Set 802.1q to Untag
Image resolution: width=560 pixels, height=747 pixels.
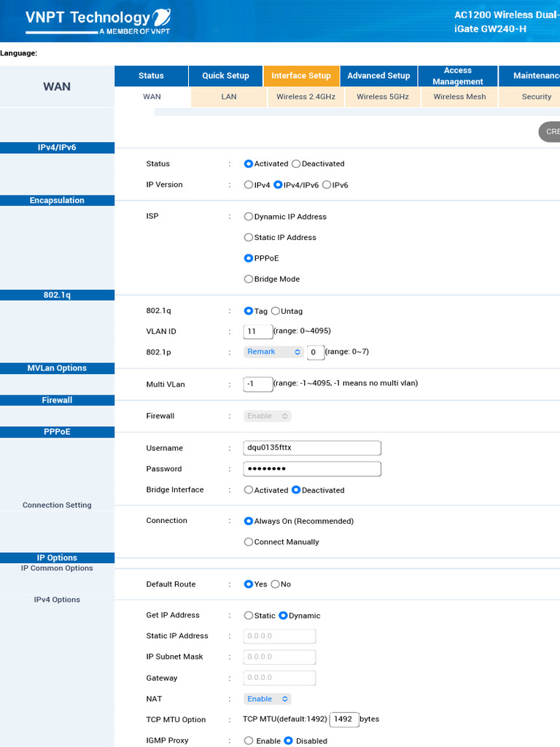(x=276, y=311)
